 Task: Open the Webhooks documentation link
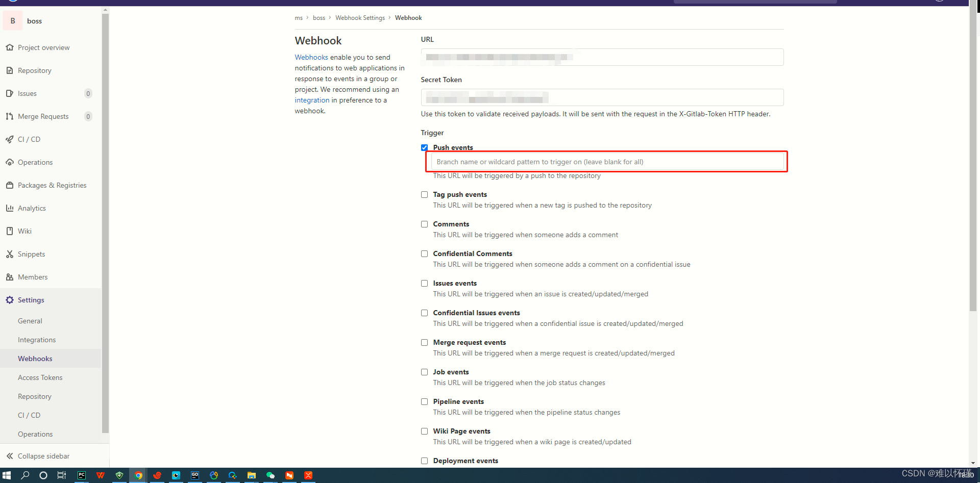tap(311, 57)
